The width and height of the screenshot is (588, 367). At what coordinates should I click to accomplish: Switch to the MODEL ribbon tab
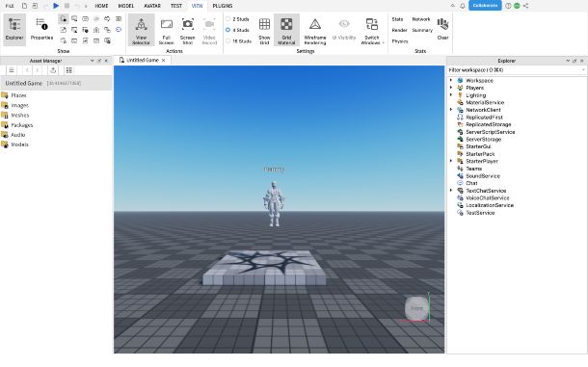point(126,6)
